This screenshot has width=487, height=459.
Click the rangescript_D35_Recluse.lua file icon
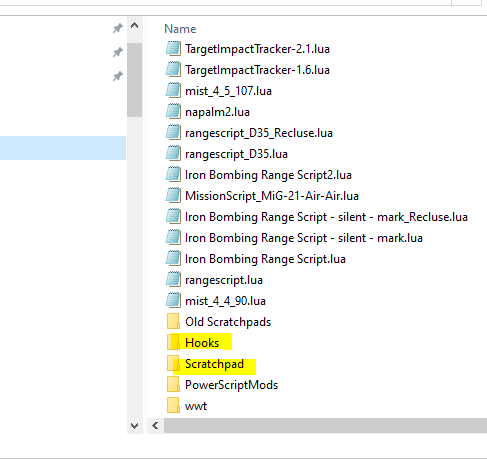(173, 133)
